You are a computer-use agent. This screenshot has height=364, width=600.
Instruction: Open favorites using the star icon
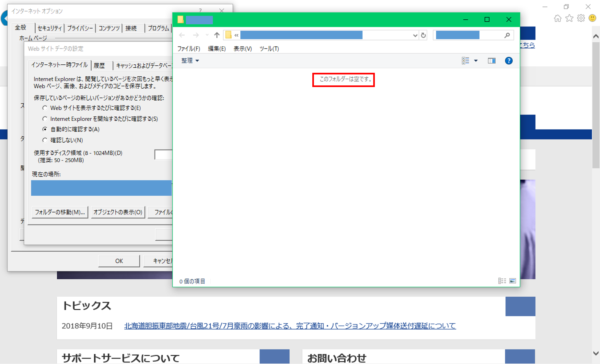point(569,18)
